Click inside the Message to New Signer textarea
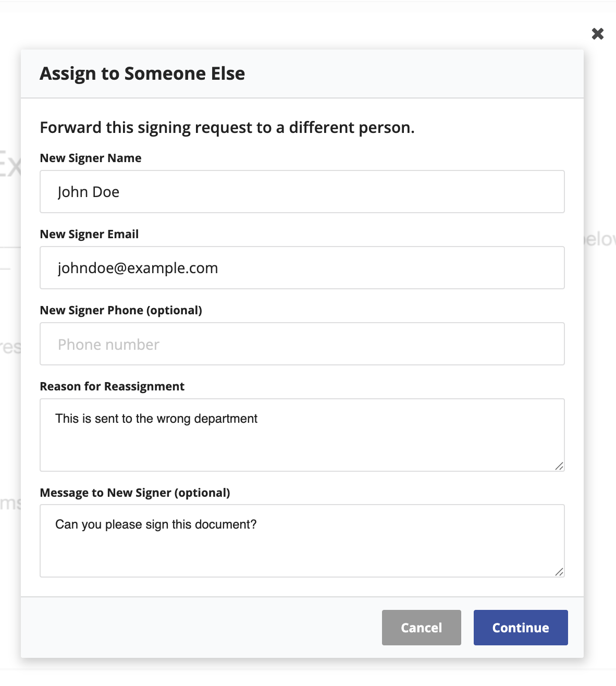This screenshot has height=686, width=616. pos(302,541)
